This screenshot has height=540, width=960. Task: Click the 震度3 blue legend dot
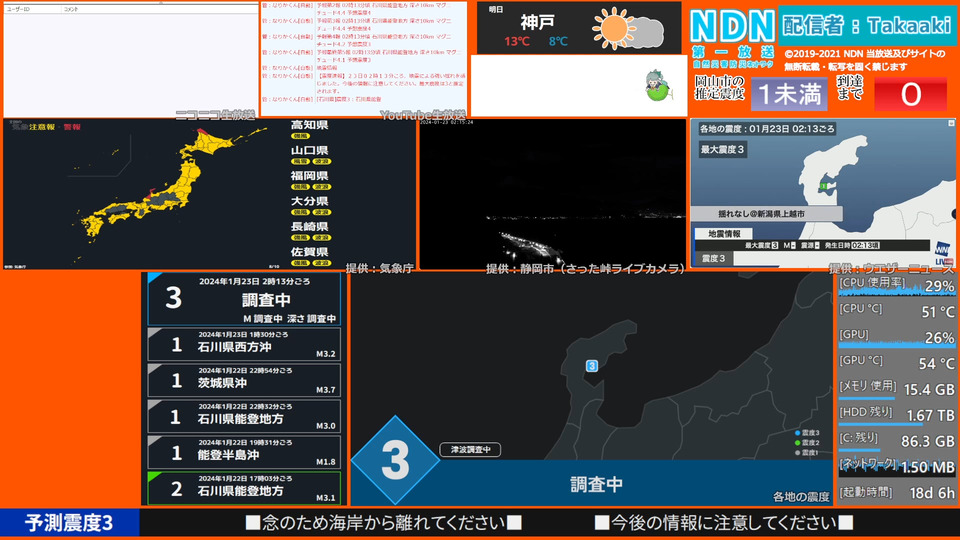[x=797, y=433]
